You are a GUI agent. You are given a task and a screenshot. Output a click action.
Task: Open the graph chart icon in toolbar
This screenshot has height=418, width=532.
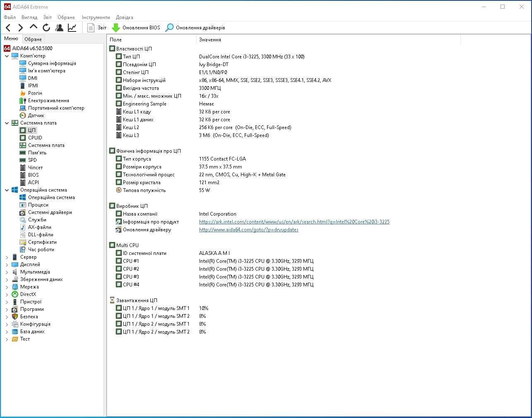(x=72, y=28)
